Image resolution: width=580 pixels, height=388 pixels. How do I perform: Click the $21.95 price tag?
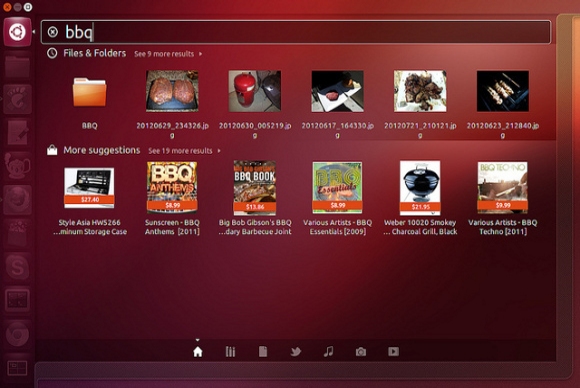click(420, 207)
